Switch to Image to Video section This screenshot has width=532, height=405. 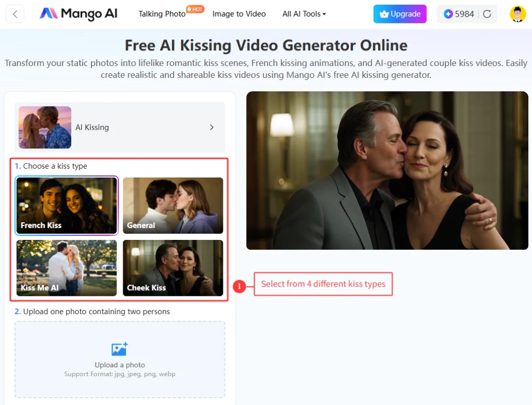(x=239, y=14)
